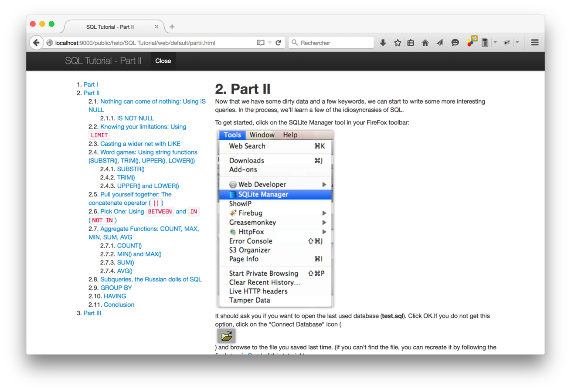The height and width of the screenshot is (392, 571).
Task: Open the hamburger Firefox menu
Action: 535,43
